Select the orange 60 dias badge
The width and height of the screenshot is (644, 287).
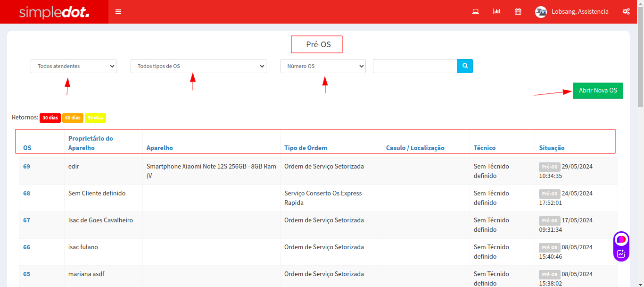coord(73,118)
